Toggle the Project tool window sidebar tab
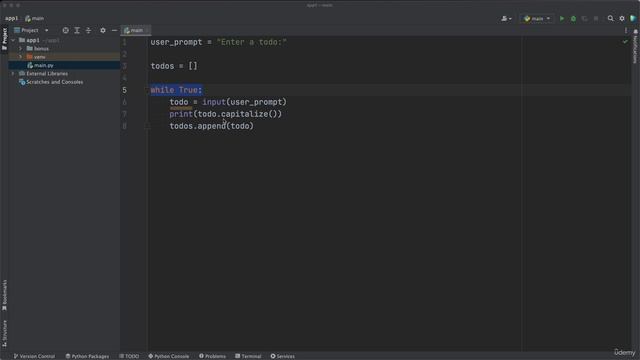This screenshot has width=640, height=360. 4,39
